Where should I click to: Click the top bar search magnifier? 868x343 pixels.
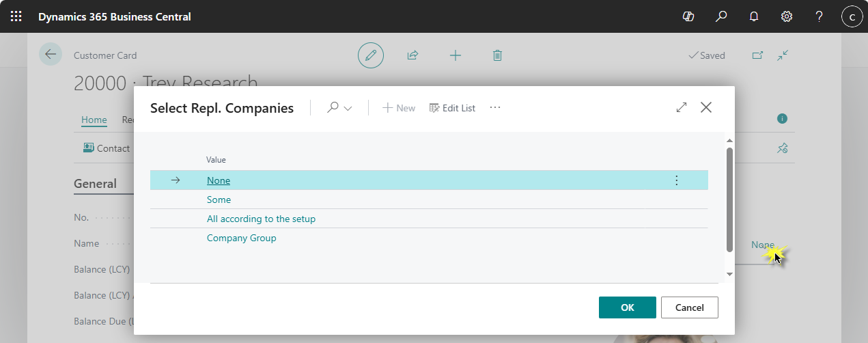(x=721, y=16)
